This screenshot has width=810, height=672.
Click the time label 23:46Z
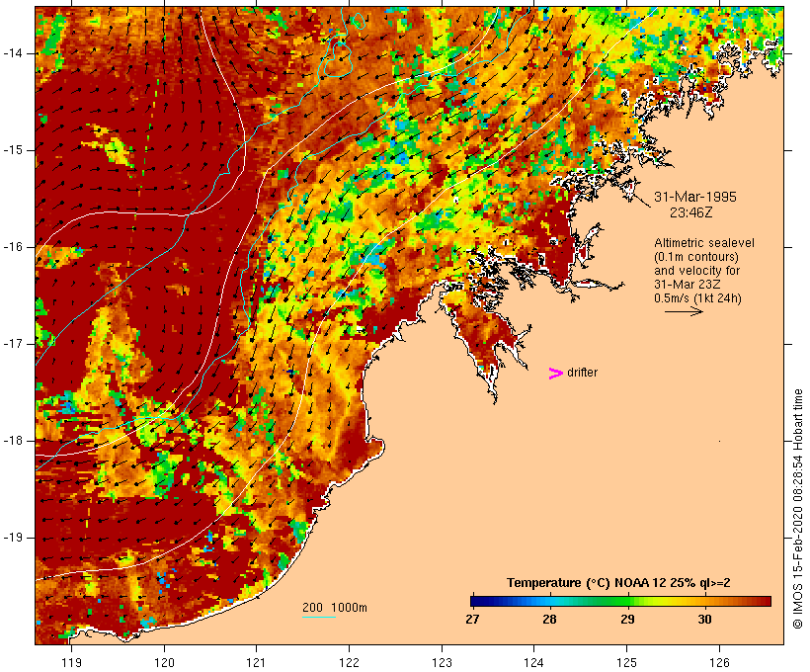[x=691, y=212]
